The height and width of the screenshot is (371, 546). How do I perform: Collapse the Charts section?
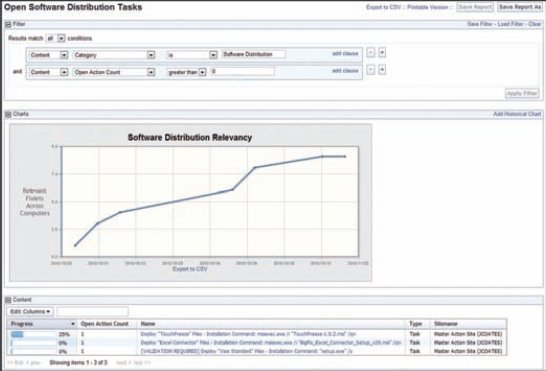tap(8, 114)
